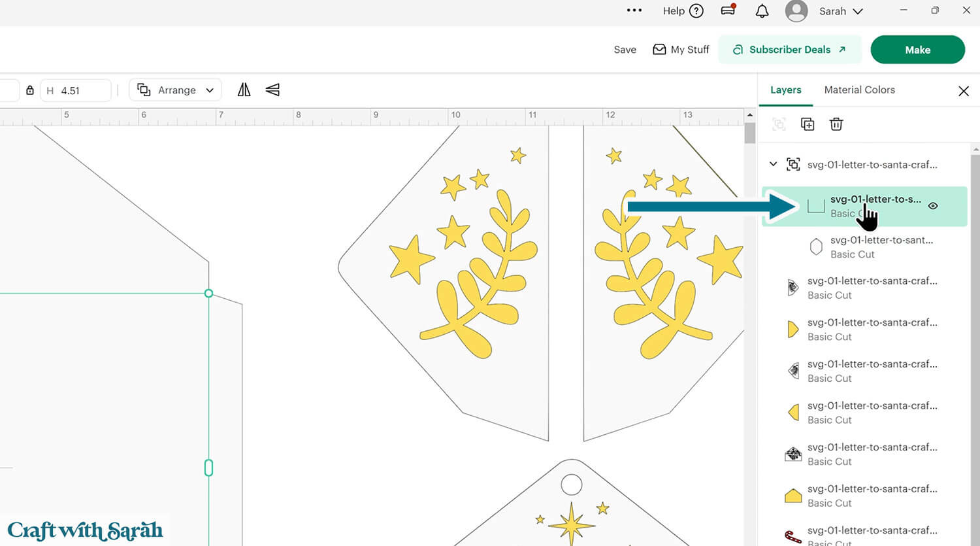
Task: Flip the selection horizontally
Action: (244, 90)
